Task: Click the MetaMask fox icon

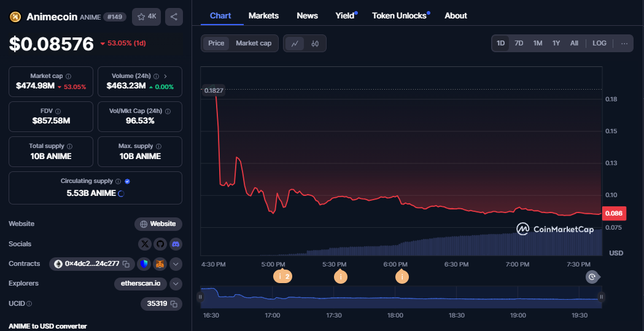Action: click(160, 264)
